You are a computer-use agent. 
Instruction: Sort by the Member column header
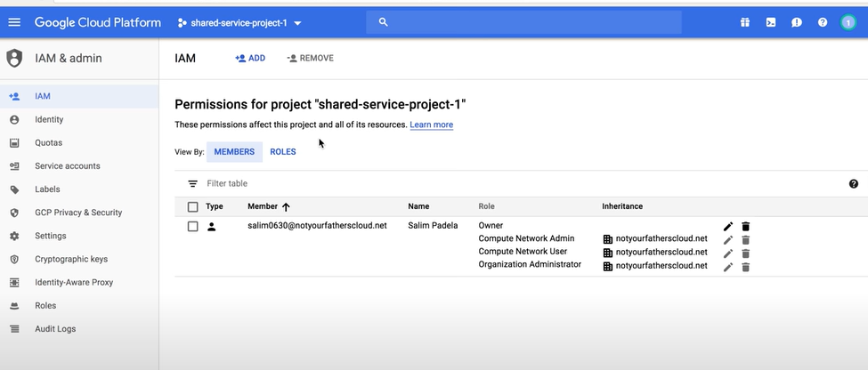tap(263, 206)
